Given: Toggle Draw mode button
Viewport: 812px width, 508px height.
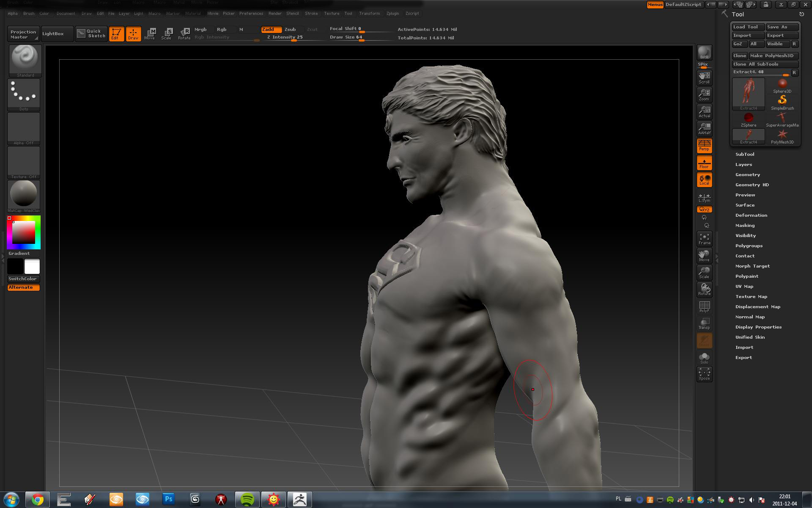Looking at the screenshot, I should coord(133,34).
